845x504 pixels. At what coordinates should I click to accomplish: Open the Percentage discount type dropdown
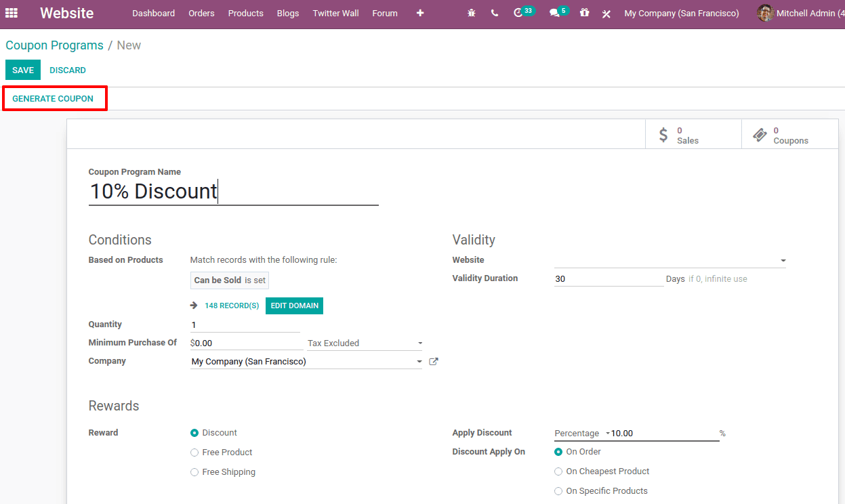pyautogui.click(x=581, y=434)
